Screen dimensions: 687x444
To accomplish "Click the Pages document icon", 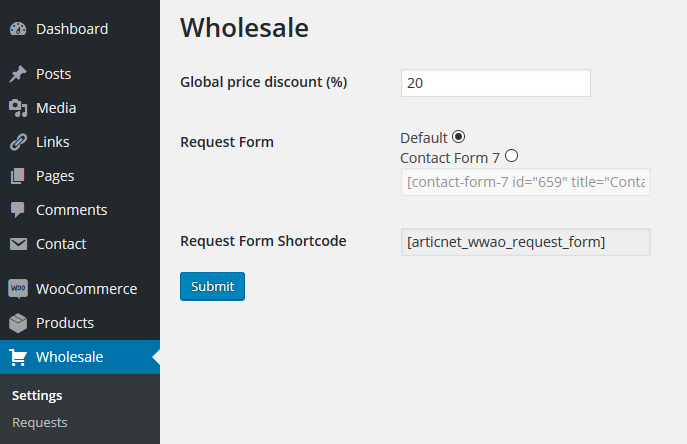I will 18,176.
